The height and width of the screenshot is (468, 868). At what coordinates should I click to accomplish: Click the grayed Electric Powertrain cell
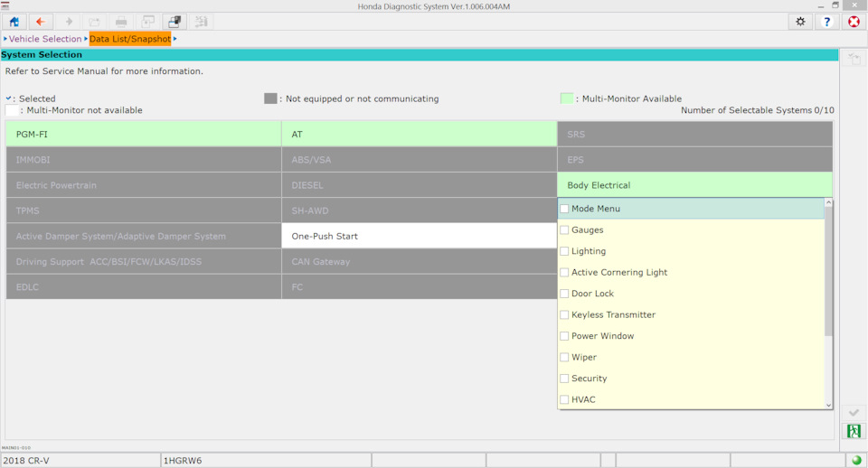point(144,185)
